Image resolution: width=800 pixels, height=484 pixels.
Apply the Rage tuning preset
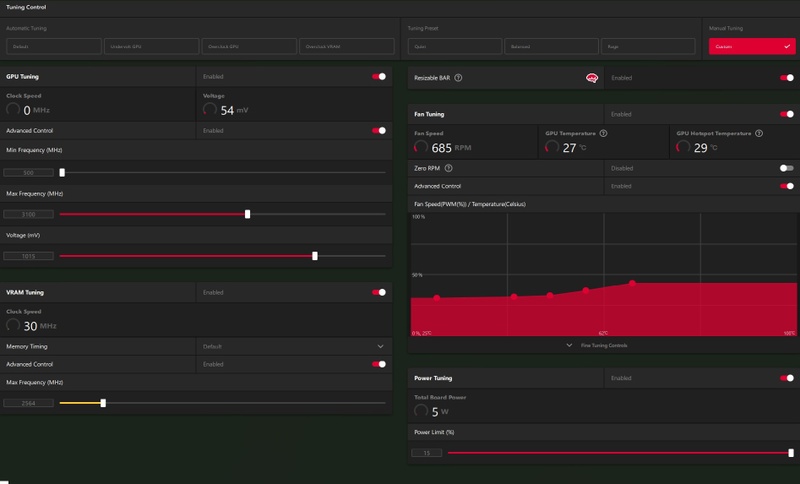pyautogui.click(x=648, y=46)
